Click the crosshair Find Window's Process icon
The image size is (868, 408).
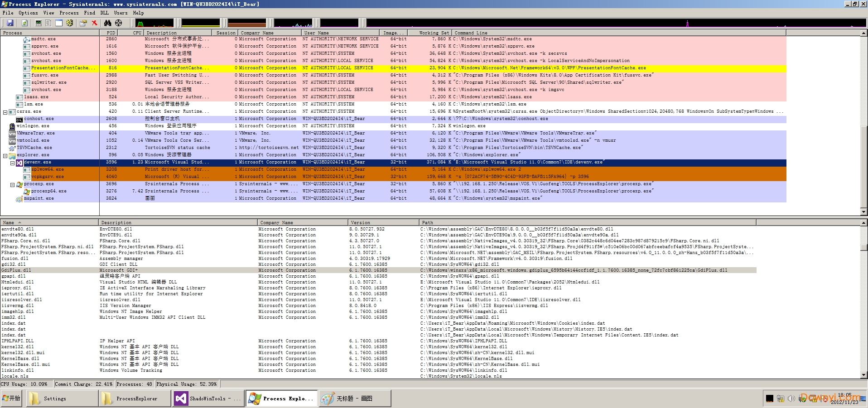[x=118, y=23]
